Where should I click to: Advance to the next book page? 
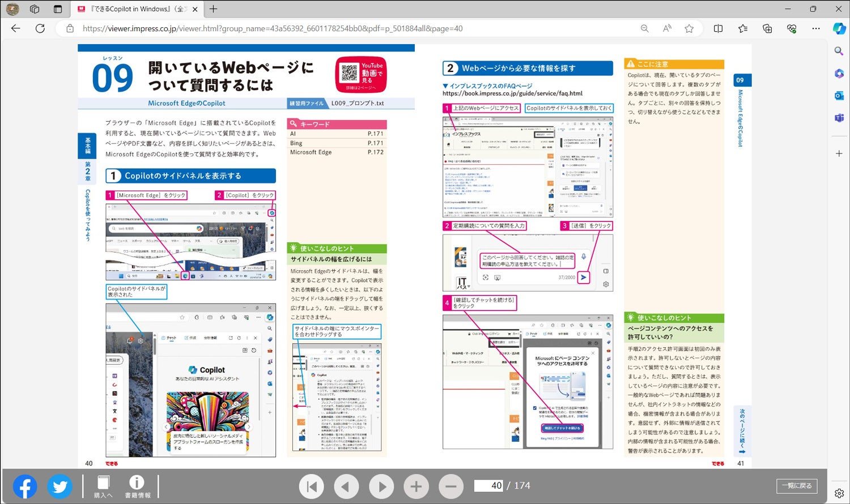381,485
